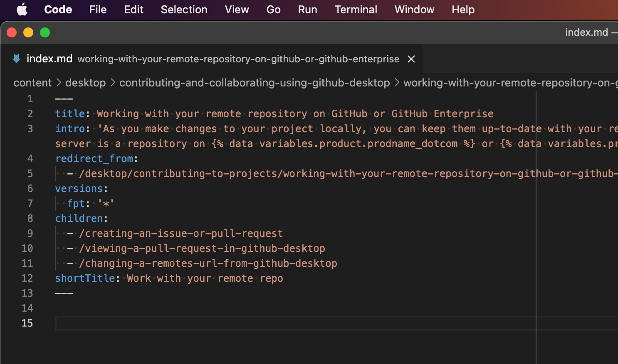
Task: Click the 'redirect_from' key
Action: tap(94, 159)
